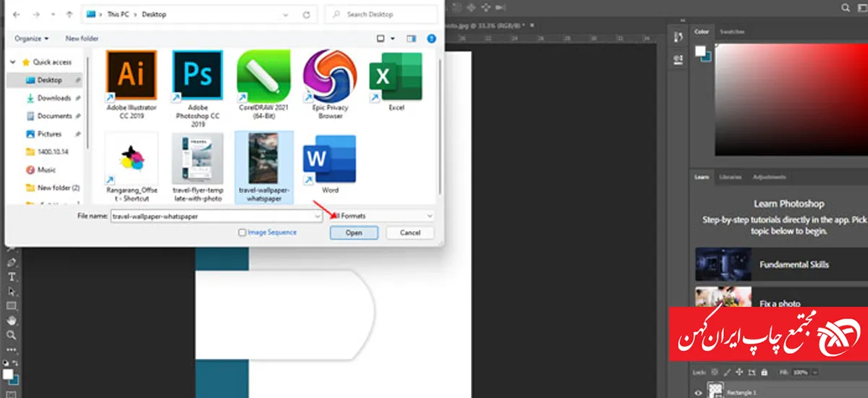Switch to the Libraries panel tab
The width and height of the screenshot is (868, 398).
coord(729,177)
